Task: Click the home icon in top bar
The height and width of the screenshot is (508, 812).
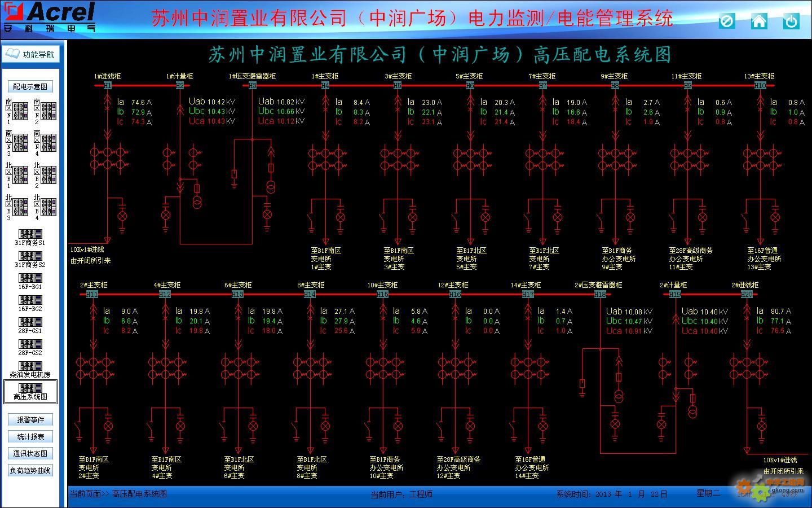Action: pyautogui.click(x=759, y=21)
